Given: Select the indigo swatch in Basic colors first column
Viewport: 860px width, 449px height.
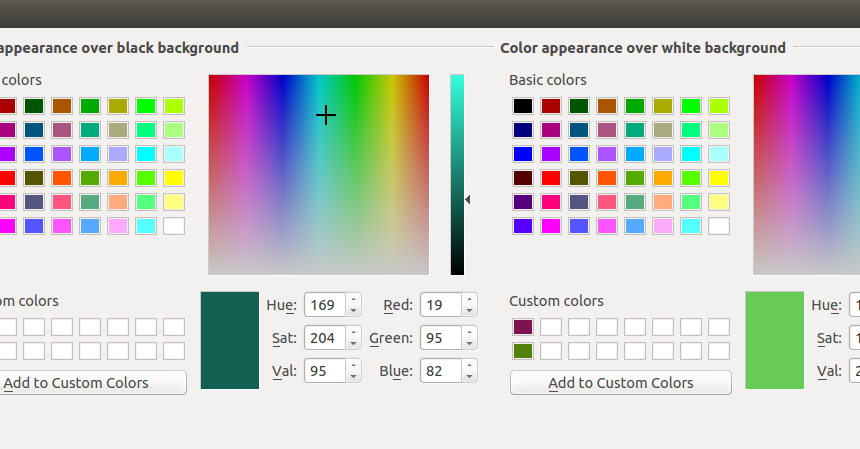Looking at the screenshot, I should coord(523,202).
